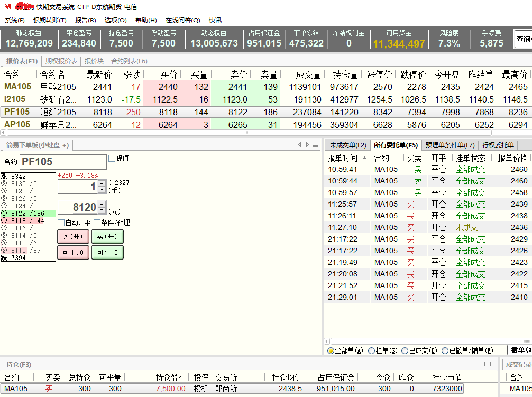Click the price input field showing 8120

78,207
